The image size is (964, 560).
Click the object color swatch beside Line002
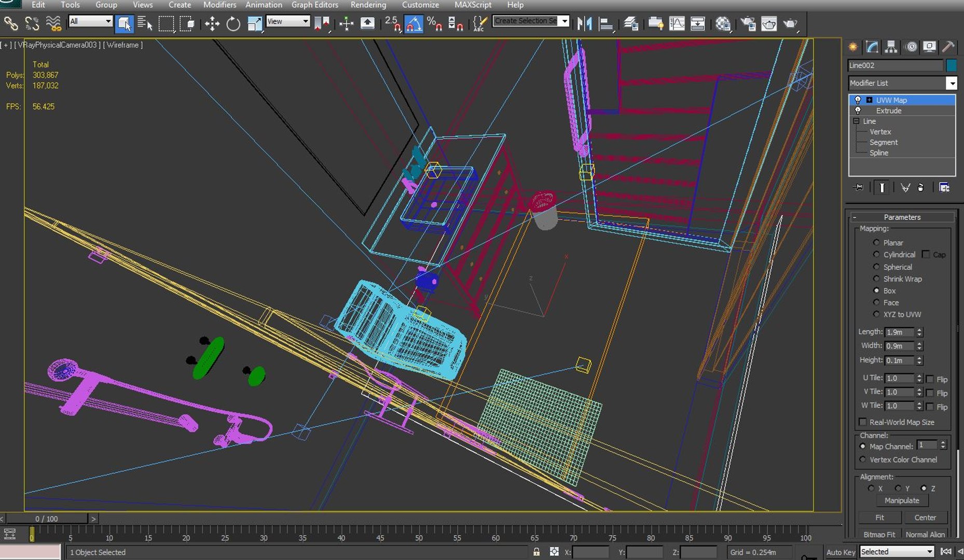[951, 65]
